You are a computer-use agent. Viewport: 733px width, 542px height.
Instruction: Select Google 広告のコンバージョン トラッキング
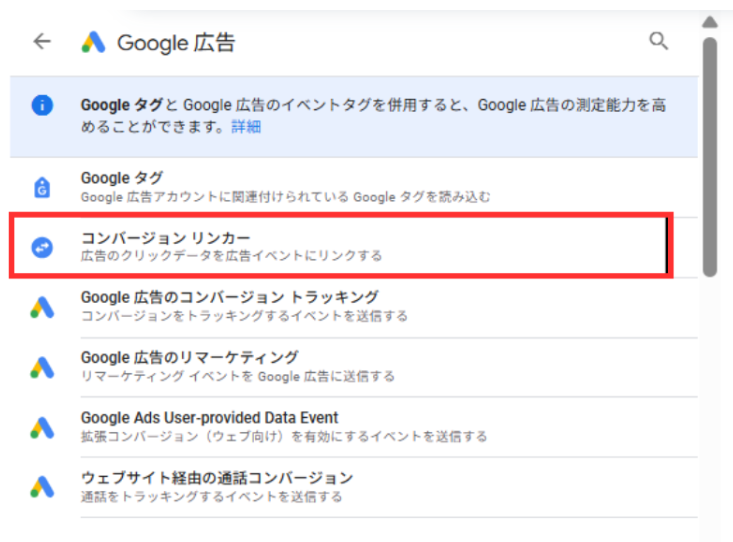click(x=230, y=297)
